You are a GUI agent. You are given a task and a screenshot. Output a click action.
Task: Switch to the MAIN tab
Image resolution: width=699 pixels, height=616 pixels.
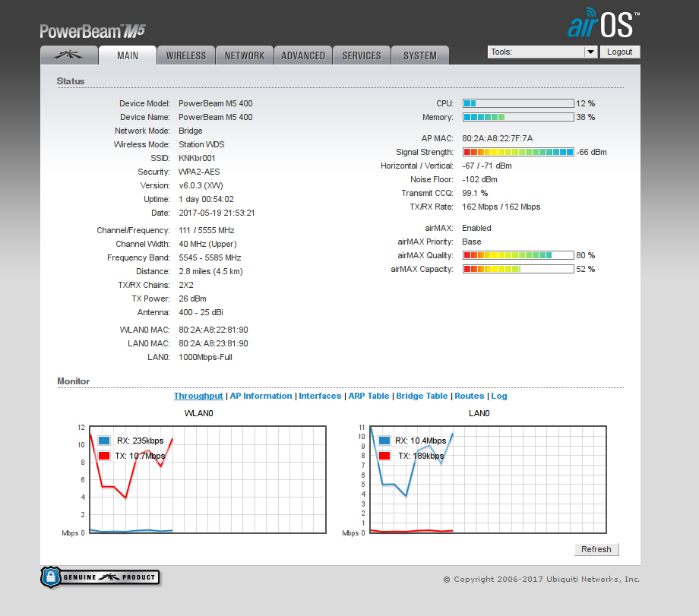click(128, 55)
